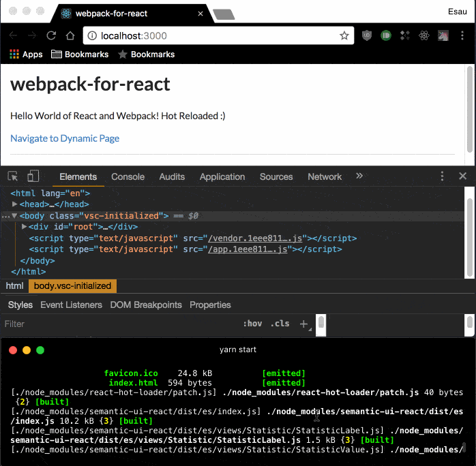476x466 pixels.
Task: Click the inspect element picker icon
Action: click(13, 176)
